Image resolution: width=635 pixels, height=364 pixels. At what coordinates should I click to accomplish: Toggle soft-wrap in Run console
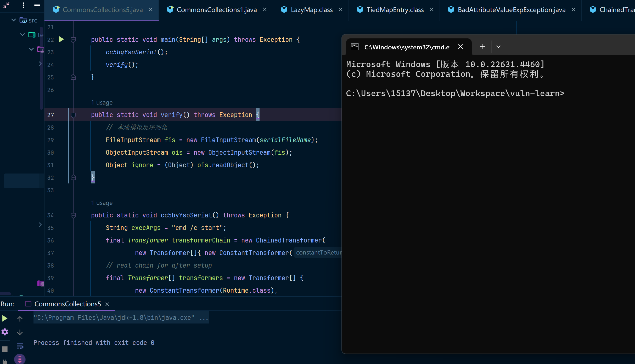(x=20, y=346)
